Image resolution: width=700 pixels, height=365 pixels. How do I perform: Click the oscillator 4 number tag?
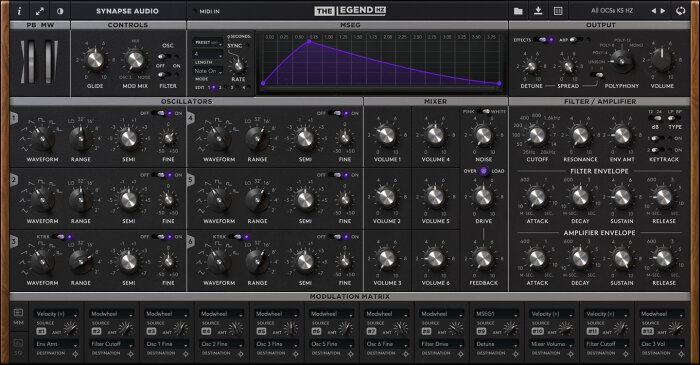coord(191,118)
